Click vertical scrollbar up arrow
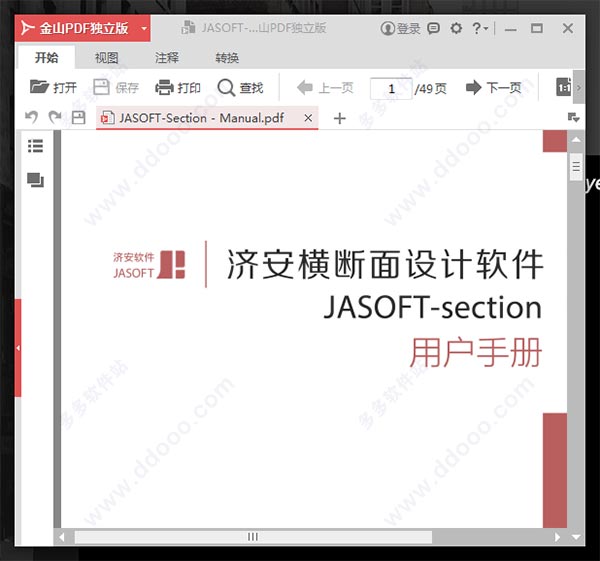 tap(576, 140)
